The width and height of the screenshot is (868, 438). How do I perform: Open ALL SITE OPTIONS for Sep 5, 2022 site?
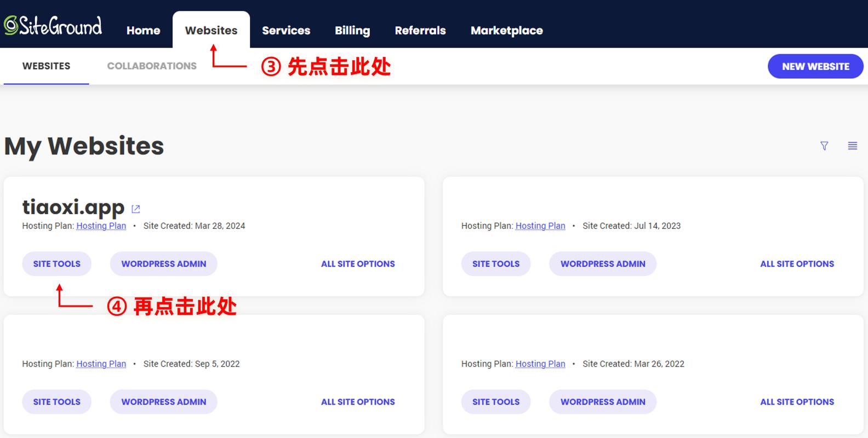[358, 402]
